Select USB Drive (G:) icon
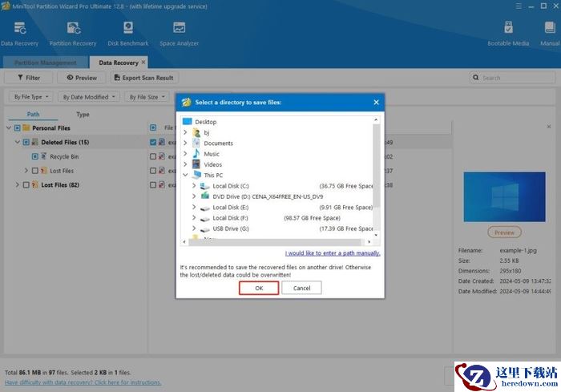The image size is (561, 392). [x=204, y=229]
